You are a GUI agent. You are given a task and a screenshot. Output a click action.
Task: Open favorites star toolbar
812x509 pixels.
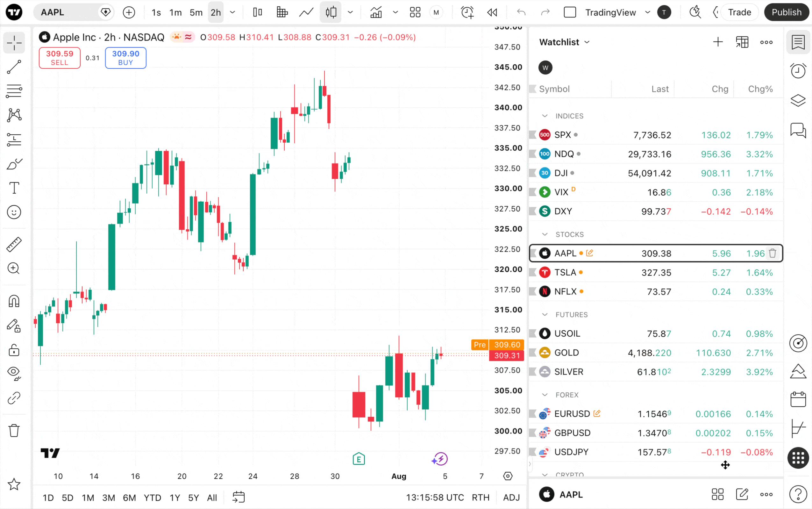pyautogui.click(x=14, y=484)
